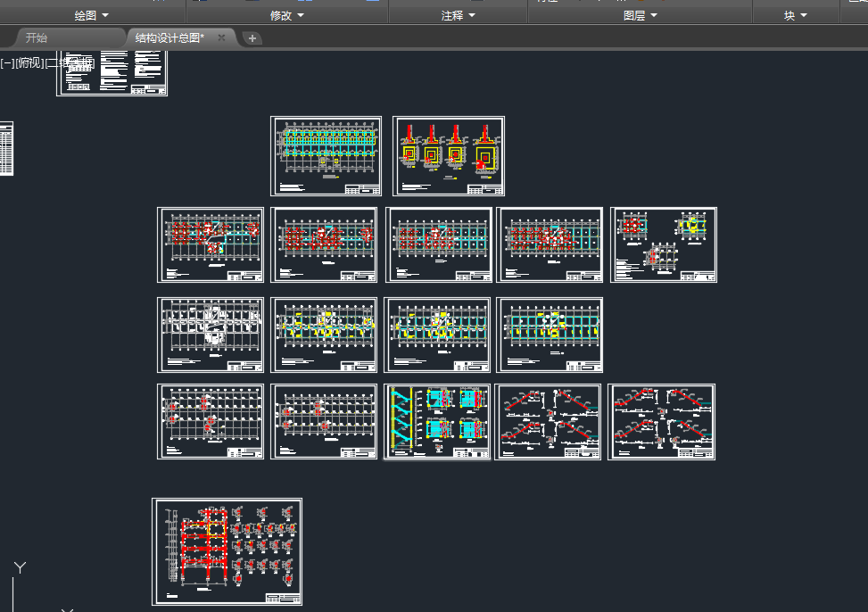Click the UCS Y-axis icon
868x612 pixels.
point(20,567)
